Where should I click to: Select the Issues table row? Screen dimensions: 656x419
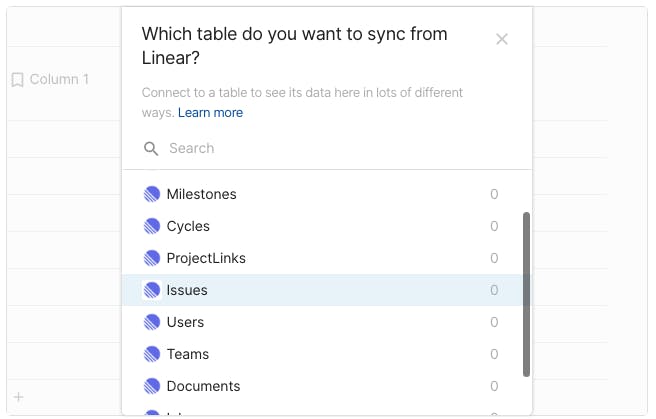(320, 290)
